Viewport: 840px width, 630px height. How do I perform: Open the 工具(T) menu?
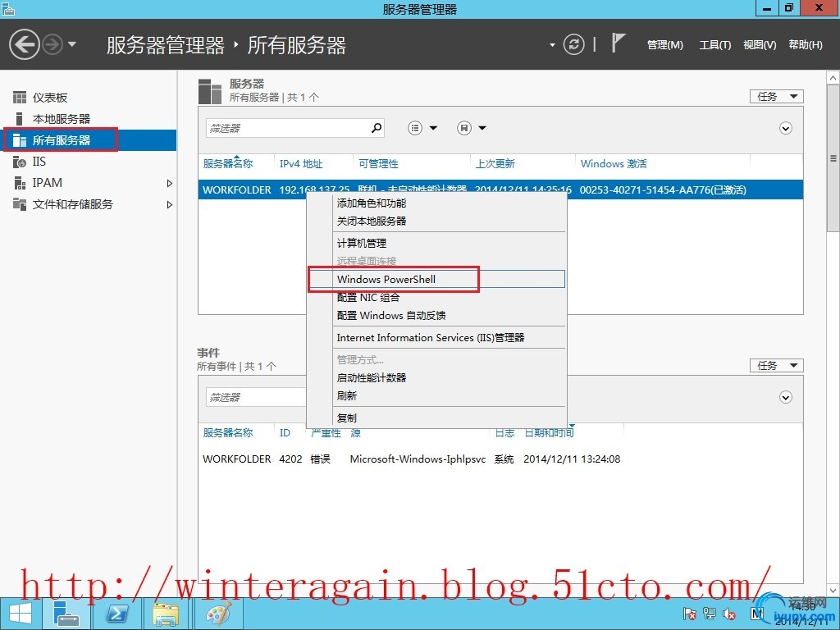click(x=714, y=45)
